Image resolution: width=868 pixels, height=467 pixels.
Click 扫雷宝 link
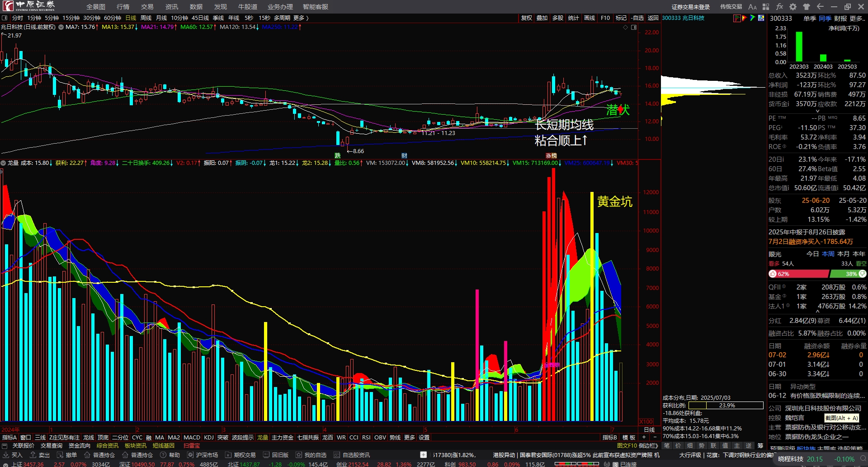192,446
